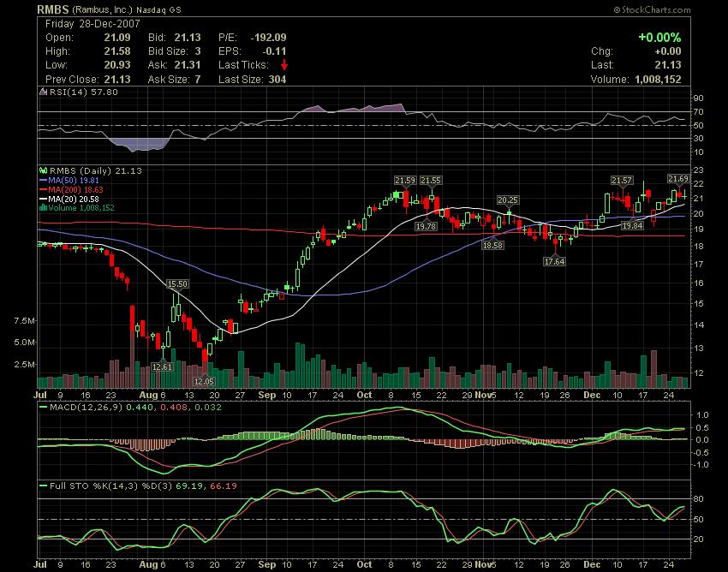Image resolution: width=728 pixels, height=572 pixels.
Task: Click the 12.05 August low price tag
Action: pos(204,381)
